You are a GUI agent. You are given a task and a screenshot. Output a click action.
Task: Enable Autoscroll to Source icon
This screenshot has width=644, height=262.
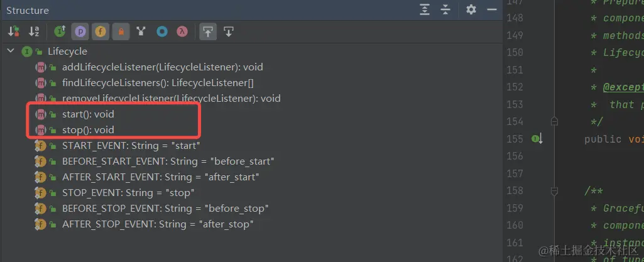pyautogui.click(x=207, y=31)
